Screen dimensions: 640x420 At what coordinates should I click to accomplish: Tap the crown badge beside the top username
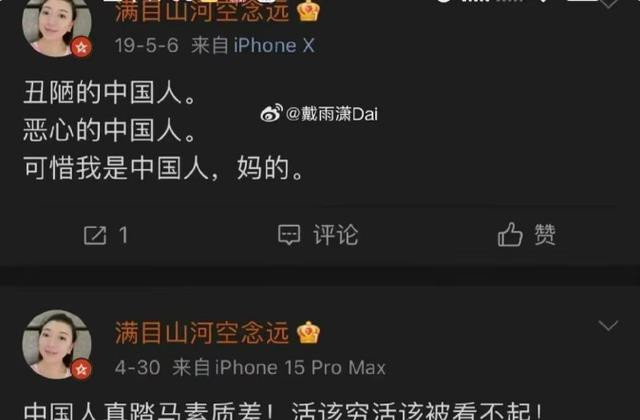[308, 11]
